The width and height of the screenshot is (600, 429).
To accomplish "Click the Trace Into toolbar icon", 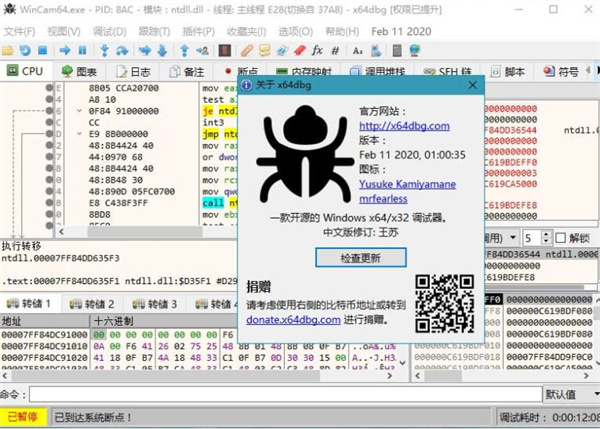I will pos(145,51).
